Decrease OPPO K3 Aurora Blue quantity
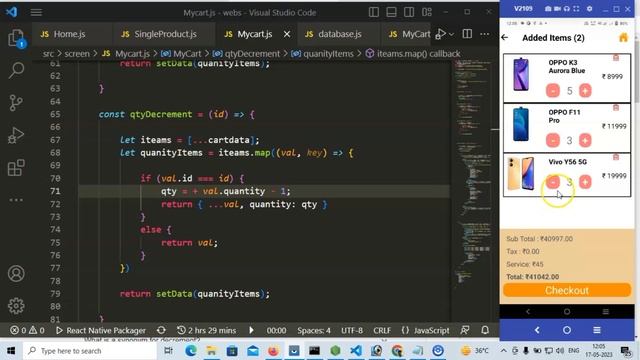 point(553,91)
